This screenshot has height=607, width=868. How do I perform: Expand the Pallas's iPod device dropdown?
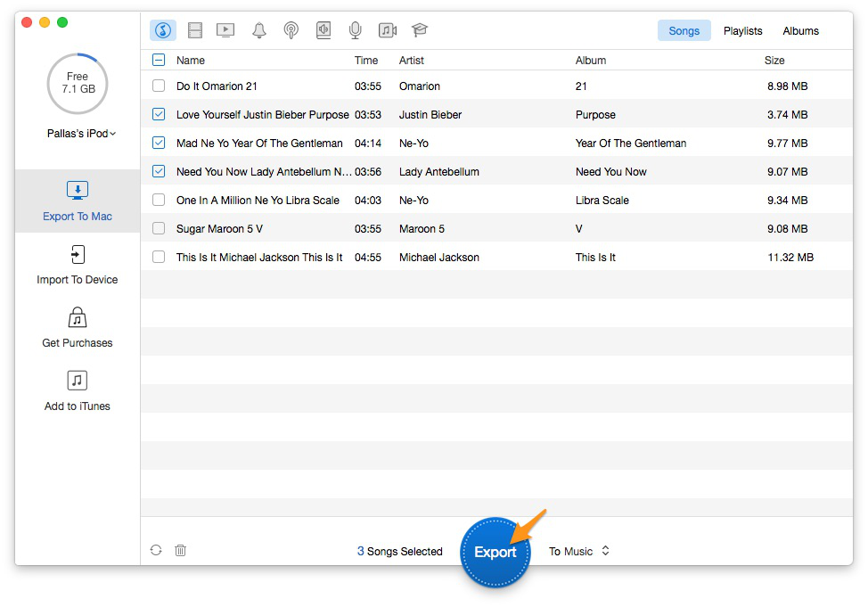coord(81,134)
